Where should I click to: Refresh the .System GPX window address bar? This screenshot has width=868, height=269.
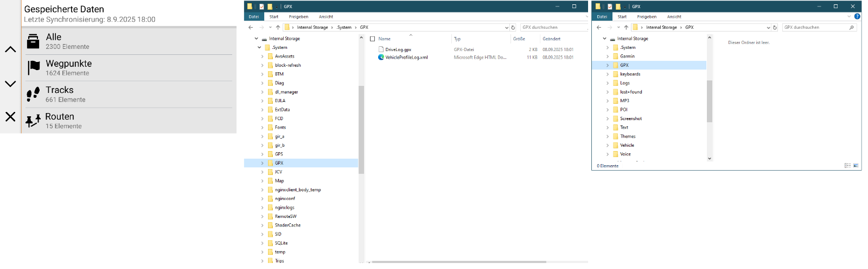point(513,27)
